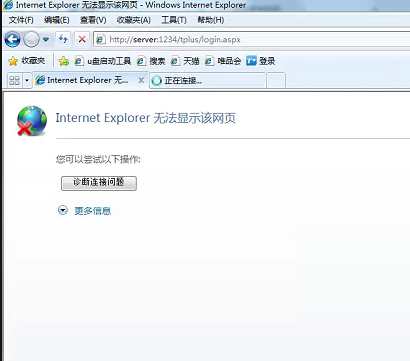Click the 诊断连接问题 button
This screenshot has height=361, width=410.
(99, 183)
